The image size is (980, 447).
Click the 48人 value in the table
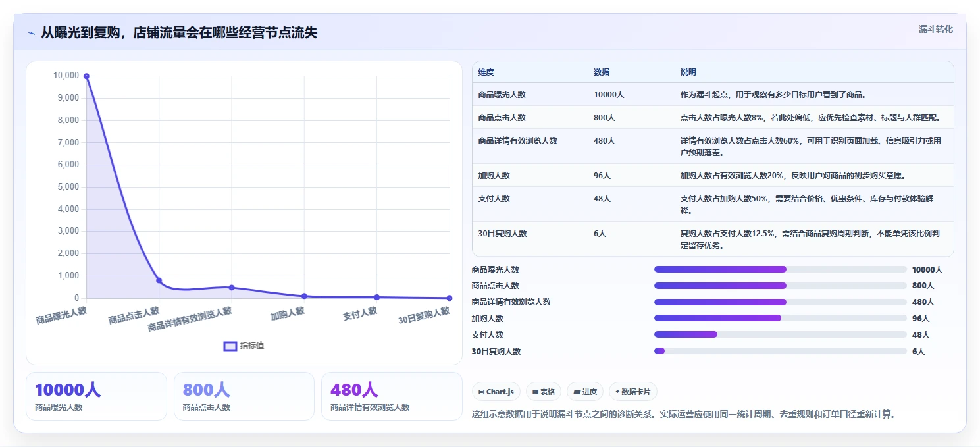[x=602, y=199]
